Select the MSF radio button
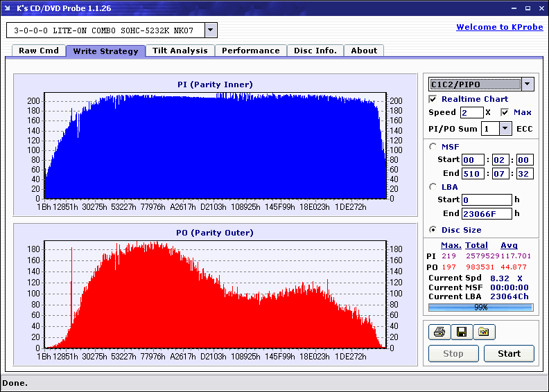 pos(433,146)
